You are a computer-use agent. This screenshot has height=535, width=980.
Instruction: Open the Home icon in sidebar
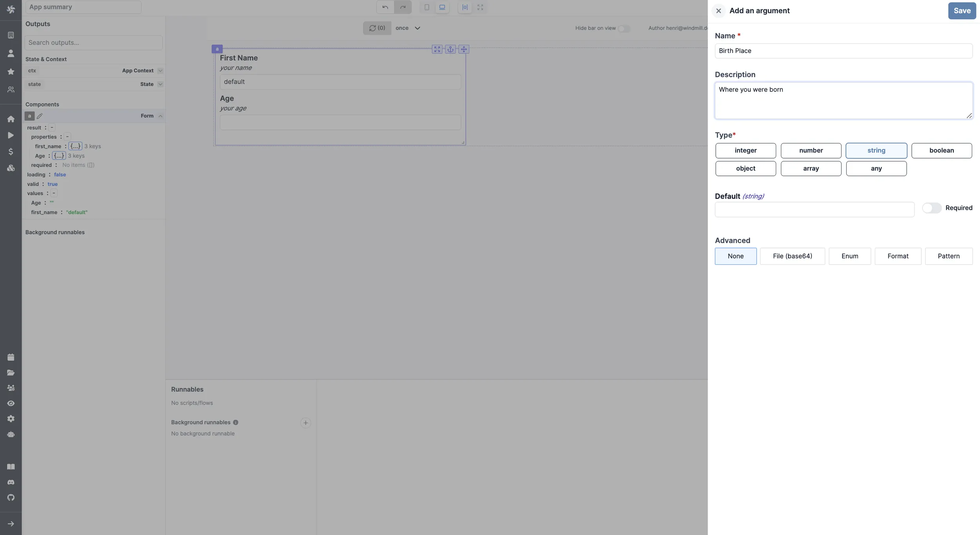tap(11, 119)
